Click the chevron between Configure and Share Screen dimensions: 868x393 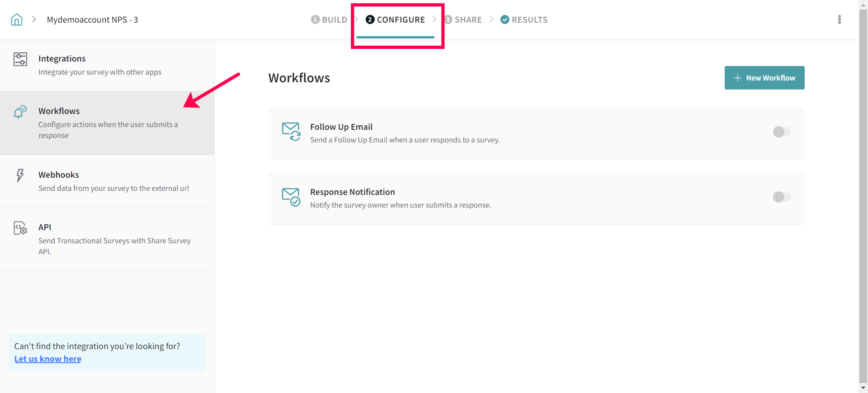434,19
